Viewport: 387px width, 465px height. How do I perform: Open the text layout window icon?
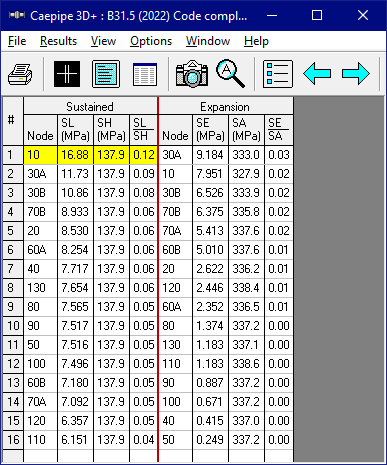pyautogui.click(x=106, y=74)
